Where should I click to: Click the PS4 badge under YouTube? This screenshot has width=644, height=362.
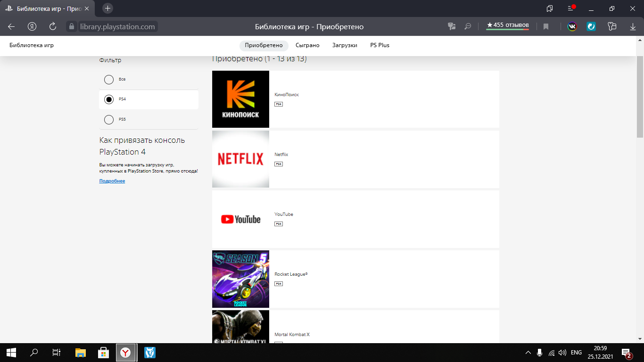[279, 224]
